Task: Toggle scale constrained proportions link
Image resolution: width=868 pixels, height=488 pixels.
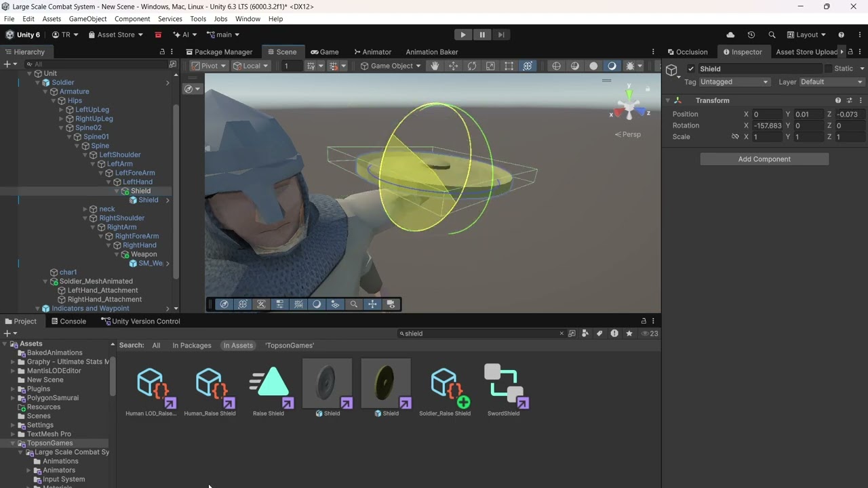Action: (735, 137)
